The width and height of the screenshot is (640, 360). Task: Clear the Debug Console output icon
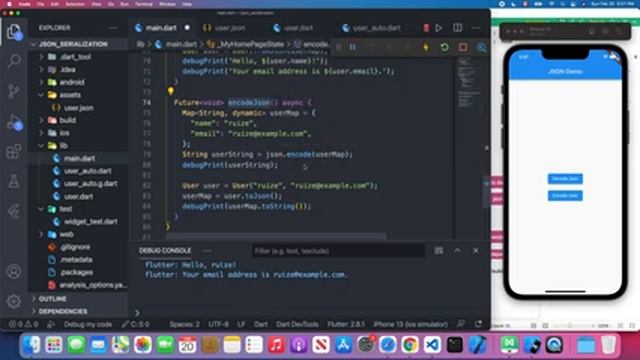[x=439, y=250]
